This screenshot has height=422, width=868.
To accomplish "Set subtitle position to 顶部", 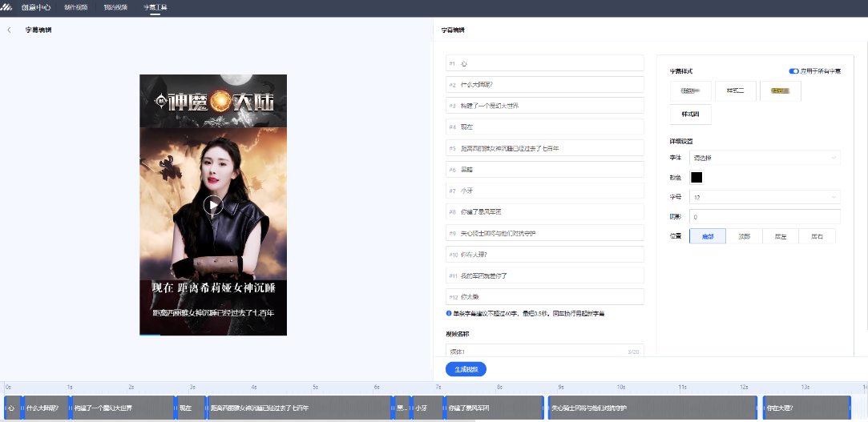I will [744, 236].
